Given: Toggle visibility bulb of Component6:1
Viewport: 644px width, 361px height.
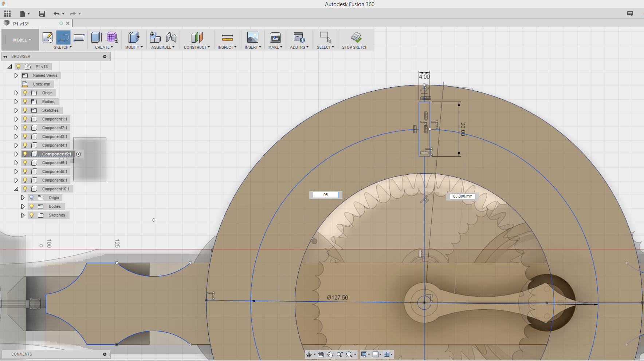Looking at the screenshot, I should [x=25, y=163].
